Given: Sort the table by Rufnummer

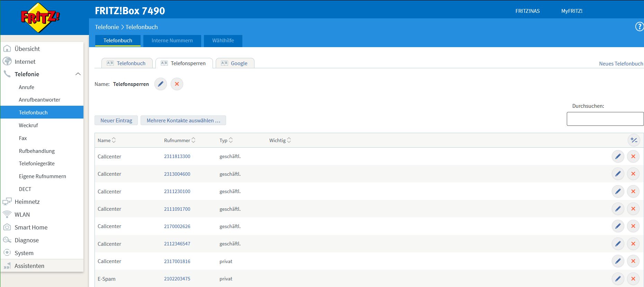Looking at the screenshot, I should pos(180,140).
